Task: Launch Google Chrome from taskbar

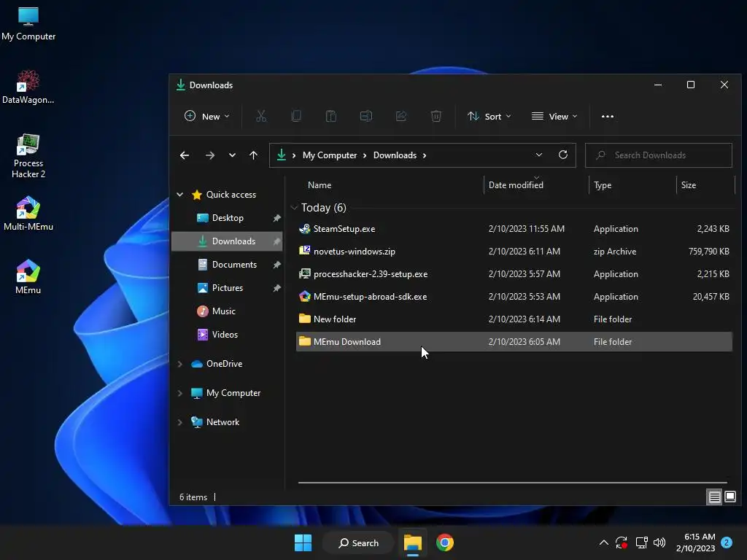Action: point(444,542)
